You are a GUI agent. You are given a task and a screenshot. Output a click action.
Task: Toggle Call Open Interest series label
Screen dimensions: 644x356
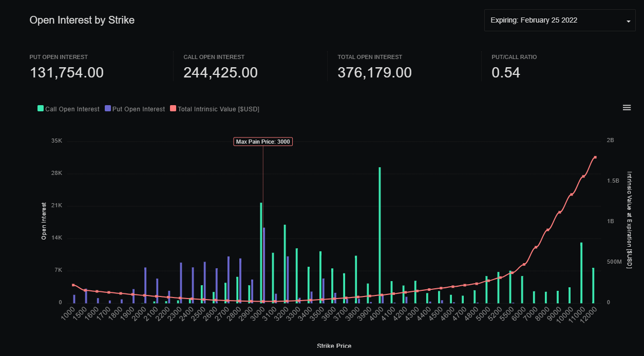[72, 109]
